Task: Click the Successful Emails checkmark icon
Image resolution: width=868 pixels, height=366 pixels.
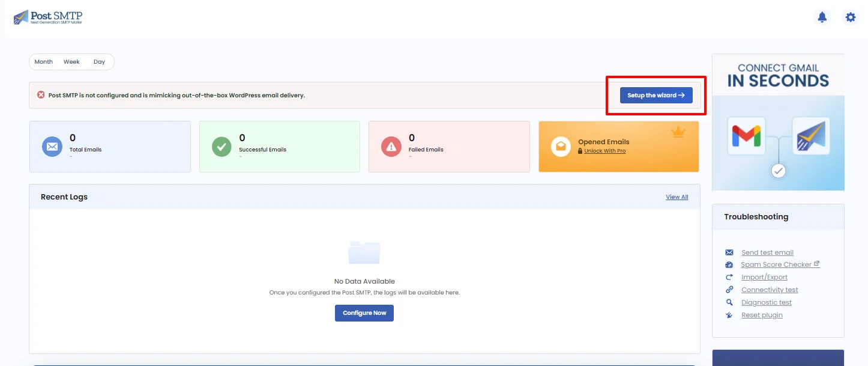Action: (x=222, y=147)
